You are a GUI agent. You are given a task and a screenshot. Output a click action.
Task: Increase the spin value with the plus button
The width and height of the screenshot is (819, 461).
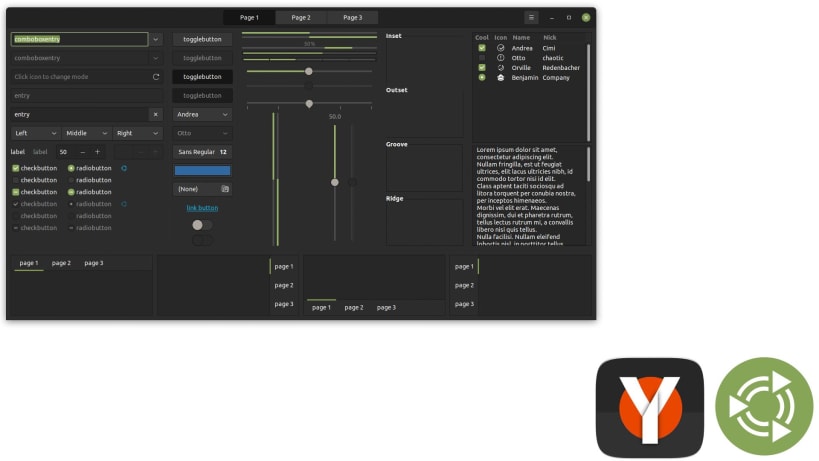coord(97,152)
